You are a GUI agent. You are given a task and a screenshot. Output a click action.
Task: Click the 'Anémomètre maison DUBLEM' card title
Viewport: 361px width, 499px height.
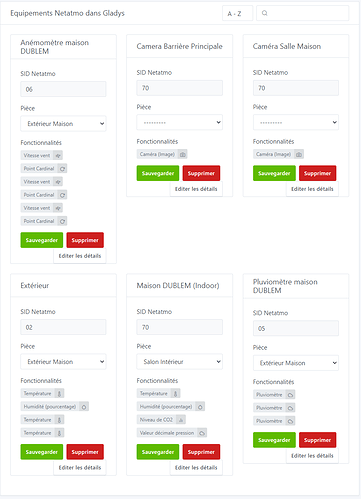pyautogui.click(x=55, y=47)
